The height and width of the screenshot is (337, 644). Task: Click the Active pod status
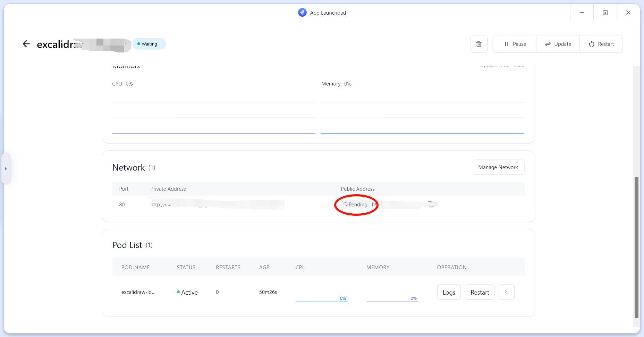click(187, 292)
